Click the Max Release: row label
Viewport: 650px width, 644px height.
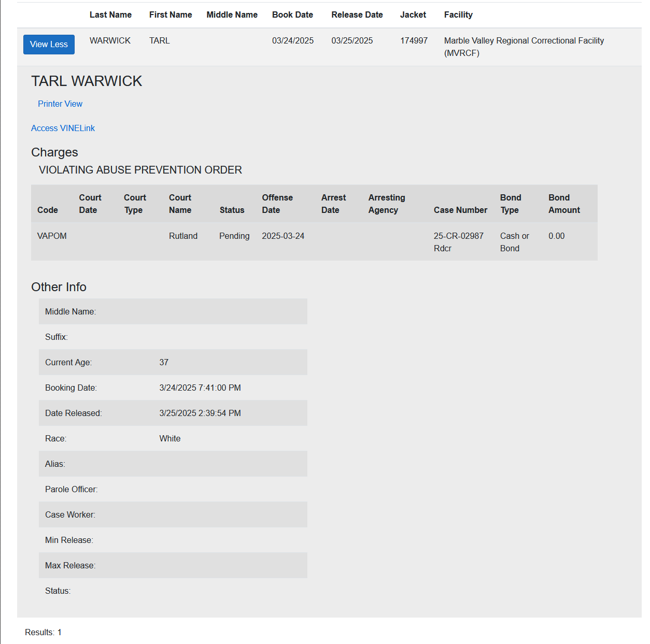point(70,565)
